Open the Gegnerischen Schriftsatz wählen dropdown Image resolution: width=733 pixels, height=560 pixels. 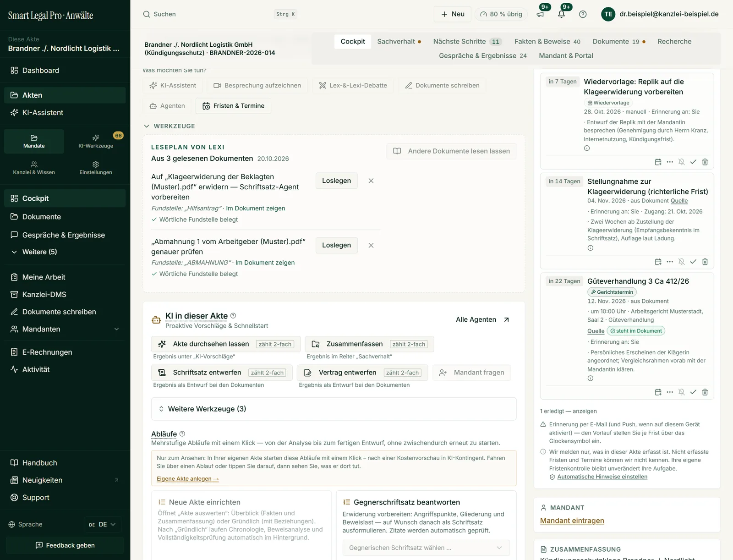[426, 548]
